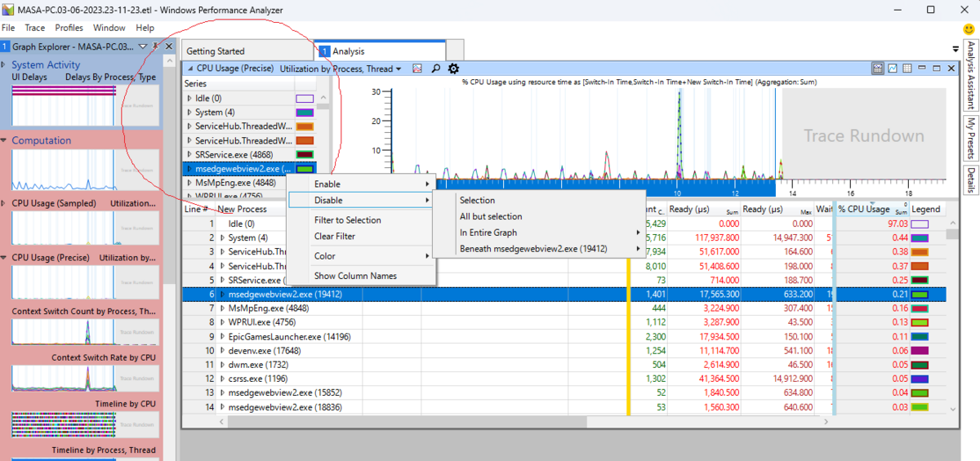Open the tab list overflow arrow
Screen dimensions: 980x461
click(955, 50)
